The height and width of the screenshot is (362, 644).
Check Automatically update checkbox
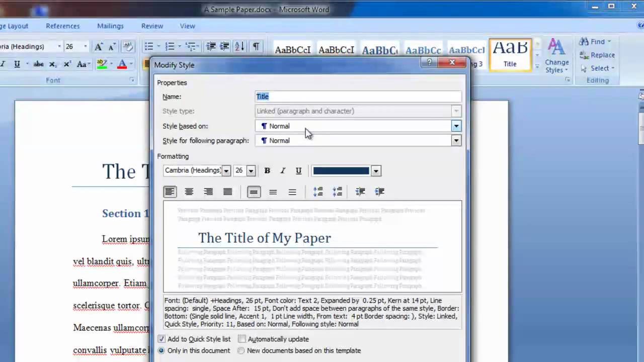click(x=242, y=339)
